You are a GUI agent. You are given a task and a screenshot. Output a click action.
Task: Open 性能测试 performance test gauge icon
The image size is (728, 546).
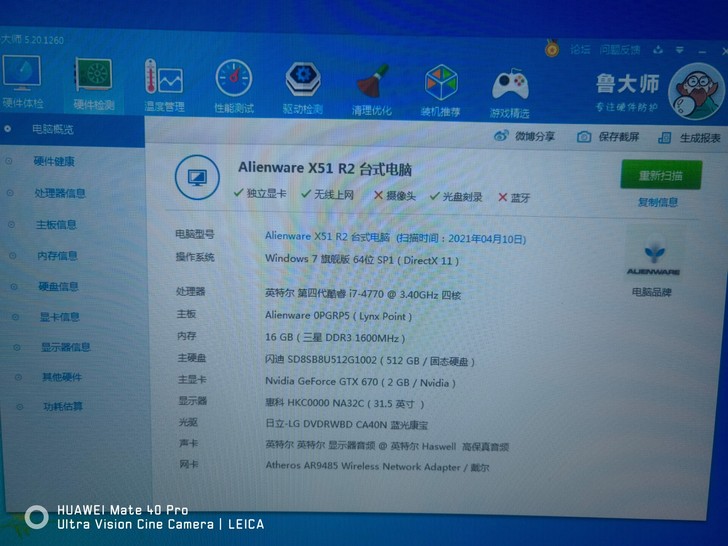[x=234, y=86]
